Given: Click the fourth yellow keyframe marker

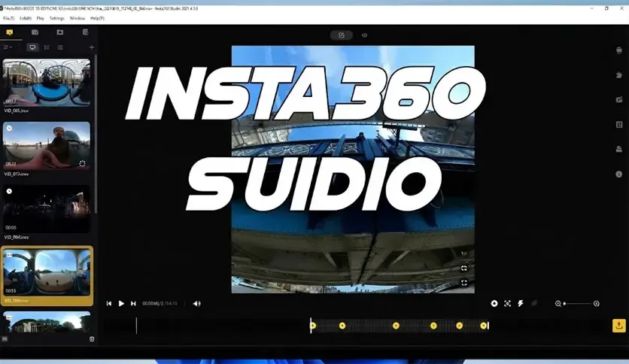Looking at the screenshot, I should (x=433, y=326).
